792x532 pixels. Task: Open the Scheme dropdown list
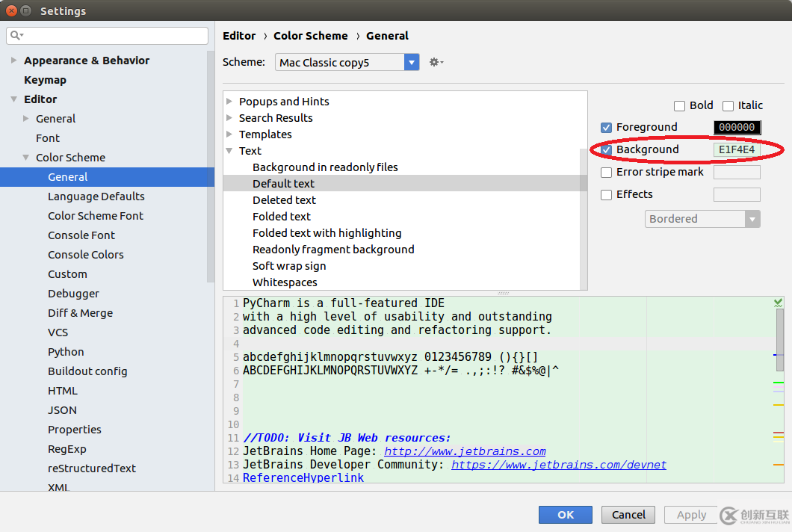click(x=412, y=63)
